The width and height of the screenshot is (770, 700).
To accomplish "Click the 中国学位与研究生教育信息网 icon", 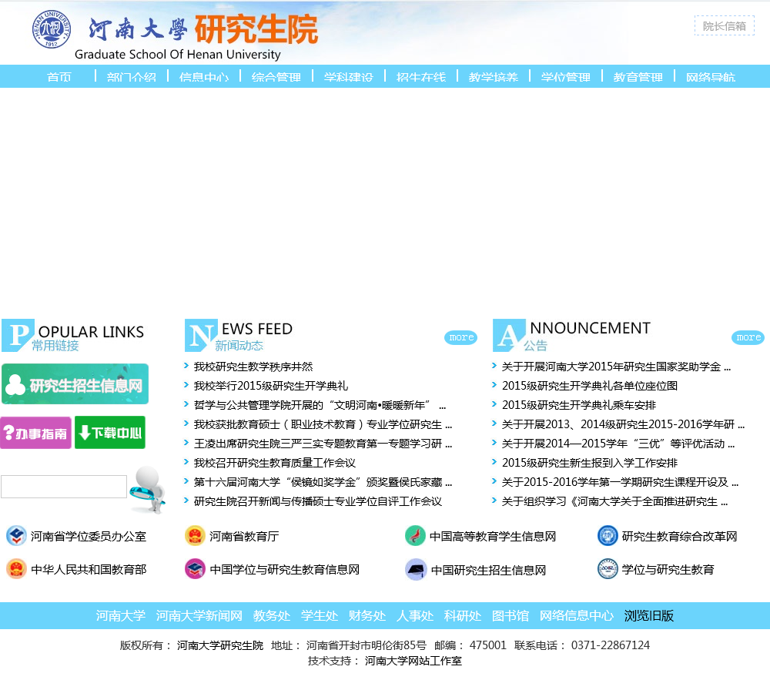I will pyautogui.click(x=195, y=569).
